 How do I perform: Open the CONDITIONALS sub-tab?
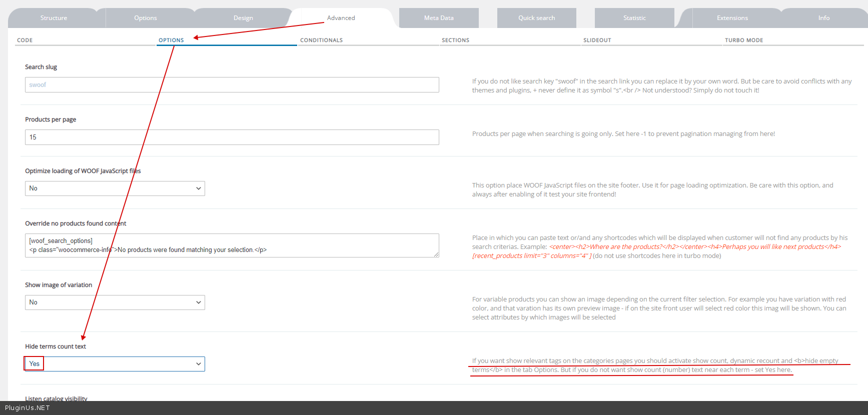tap(321, 40)
